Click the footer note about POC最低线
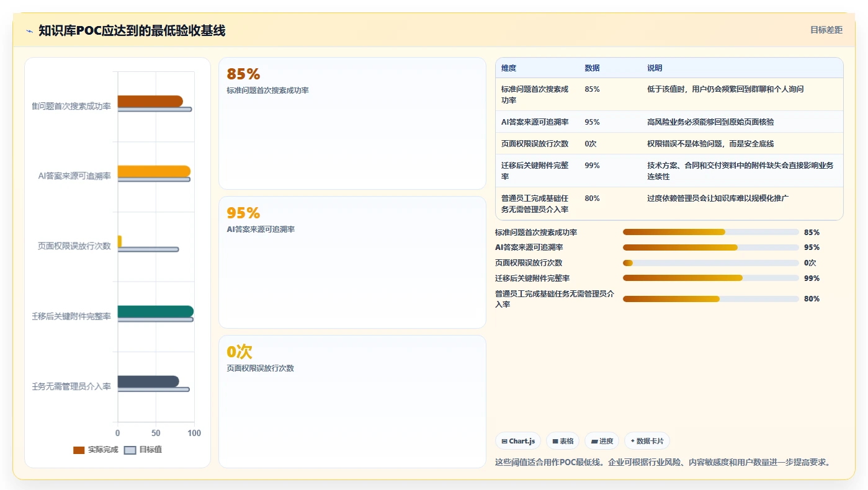 click(663, 463)
